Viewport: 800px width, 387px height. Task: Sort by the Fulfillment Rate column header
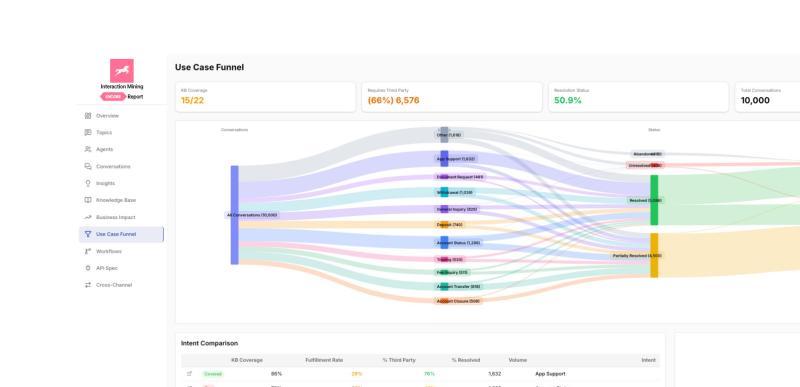pyautogui.click(x=324, y=360)
